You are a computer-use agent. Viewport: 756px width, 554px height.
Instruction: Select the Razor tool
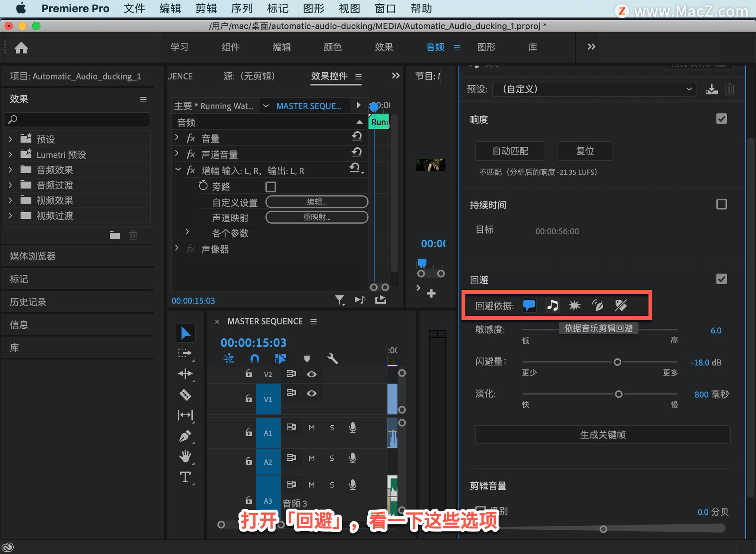click(185, 395)
